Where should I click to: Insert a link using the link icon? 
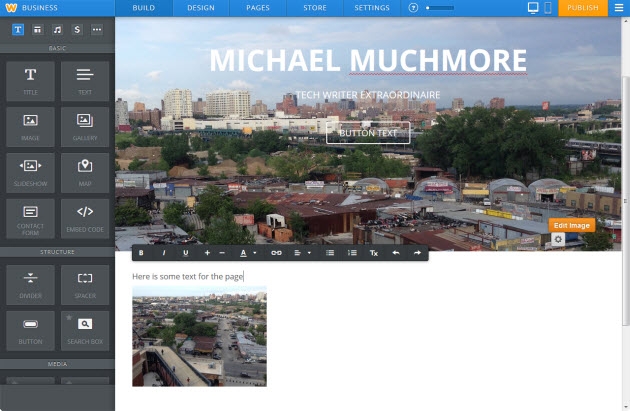click(276, 253)
